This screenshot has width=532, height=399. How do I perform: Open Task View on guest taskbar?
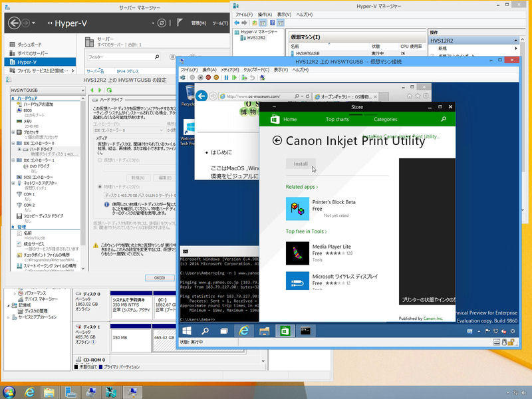tap(224, 331)
